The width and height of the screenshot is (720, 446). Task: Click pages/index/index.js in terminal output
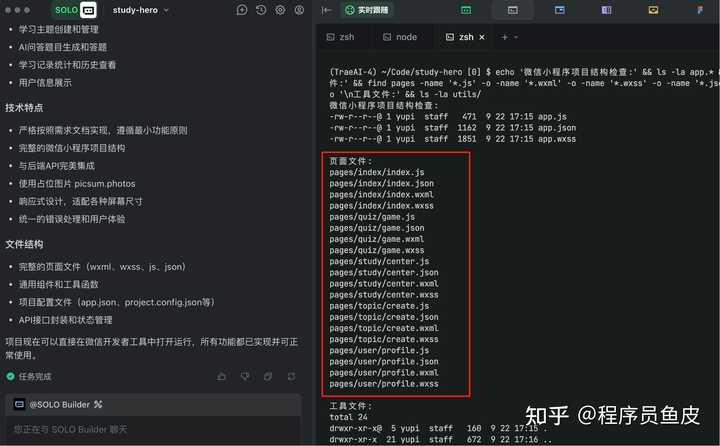pos(377,172)
